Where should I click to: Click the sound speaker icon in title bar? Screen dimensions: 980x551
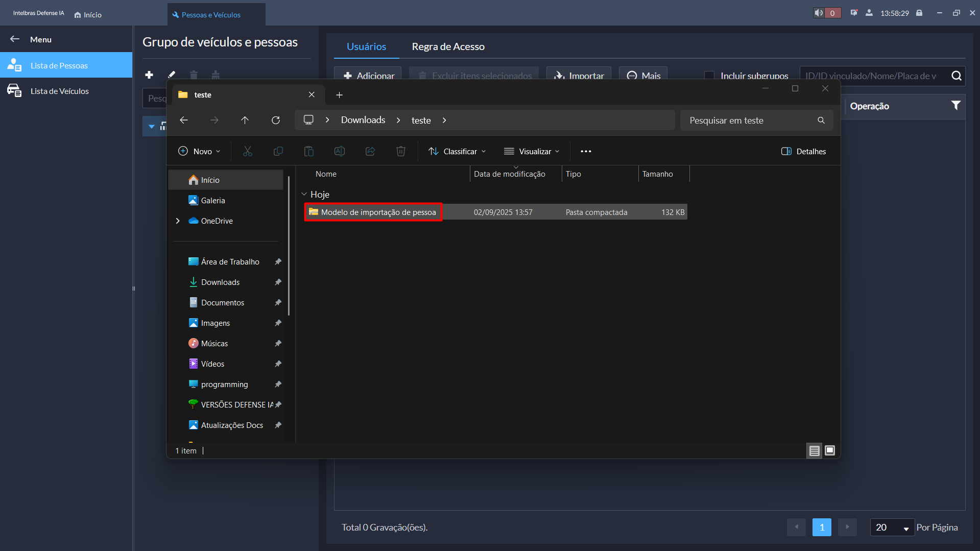pyautogui.click(x=819, y=13)
